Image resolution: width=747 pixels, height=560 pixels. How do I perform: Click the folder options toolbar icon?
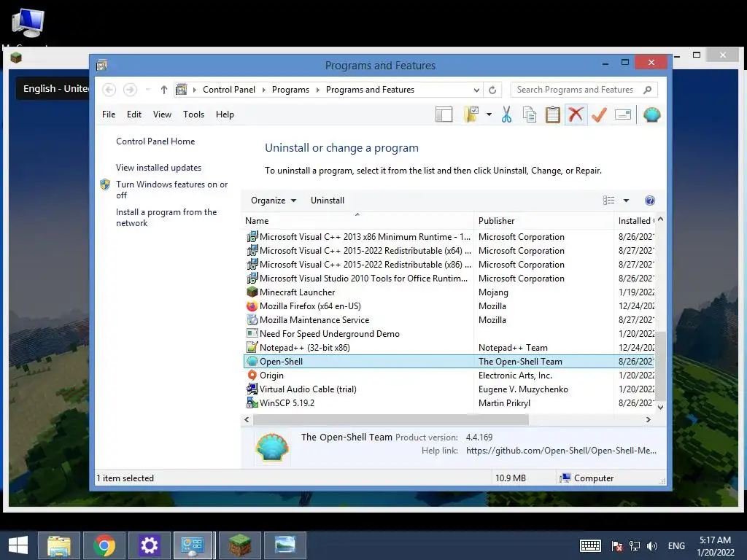pos(471,114)
